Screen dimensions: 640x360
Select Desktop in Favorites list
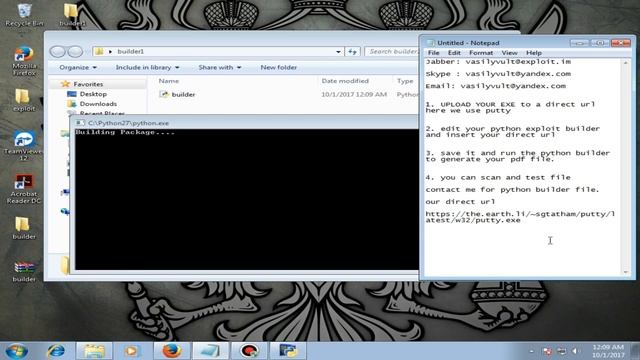[x=93, y=94]
